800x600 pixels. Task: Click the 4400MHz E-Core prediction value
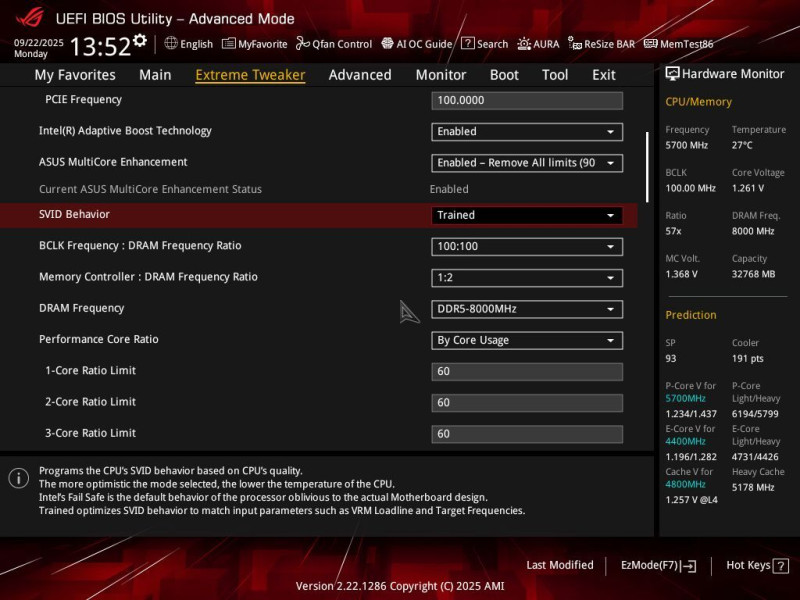(x=685, y=441)
